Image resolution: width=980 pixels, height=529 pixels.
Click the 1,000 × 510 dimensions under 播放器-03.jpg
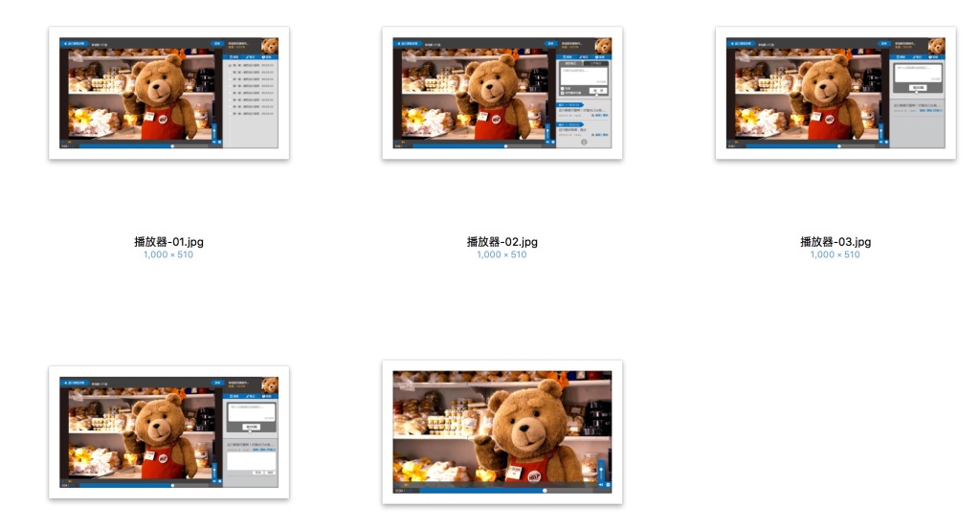(835, 254)
